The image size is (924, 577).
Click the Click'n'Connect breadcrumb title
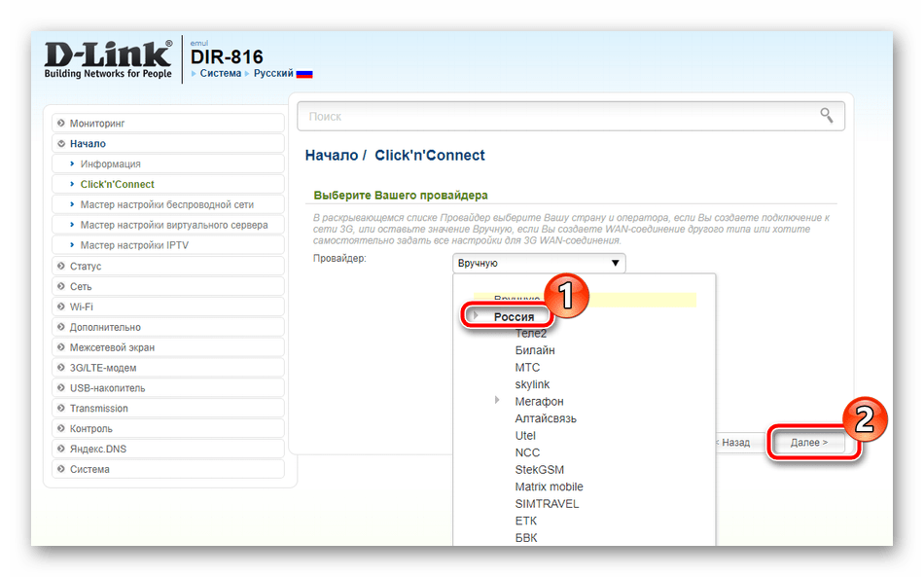[x=430, y=155]
